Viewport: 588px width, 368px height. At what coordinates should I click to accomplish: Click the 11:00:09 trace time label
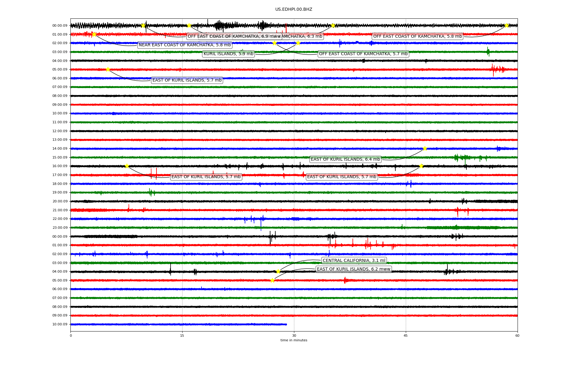point(60,122)
